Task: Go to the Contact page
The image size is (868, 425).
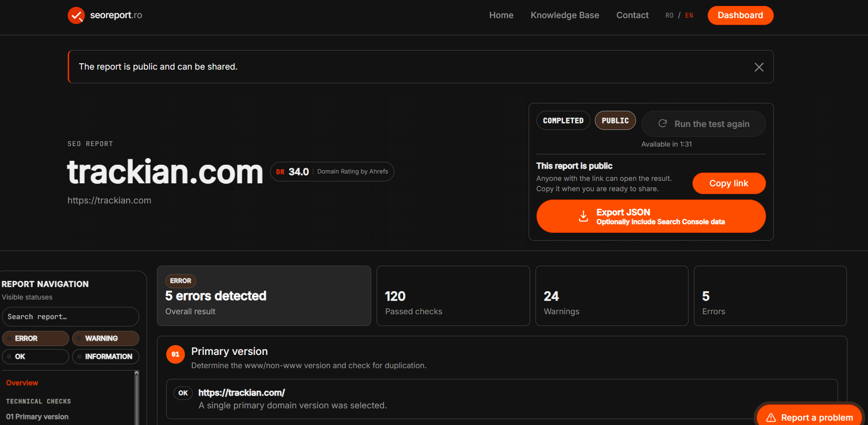Action: 633,15
